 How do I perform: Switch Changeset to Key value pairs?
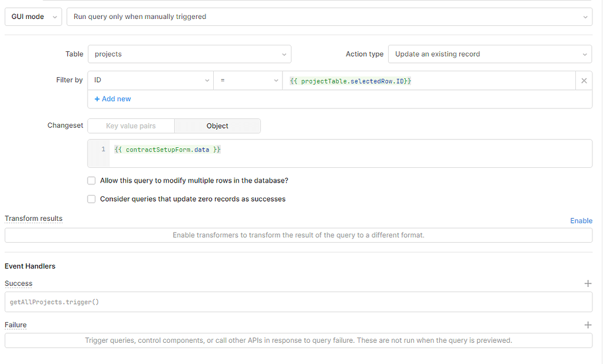pos(131,126)
